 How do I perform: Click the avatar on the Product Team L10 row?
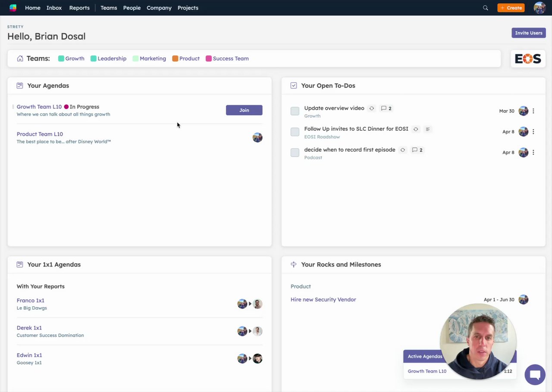click(x=257, y=138)
